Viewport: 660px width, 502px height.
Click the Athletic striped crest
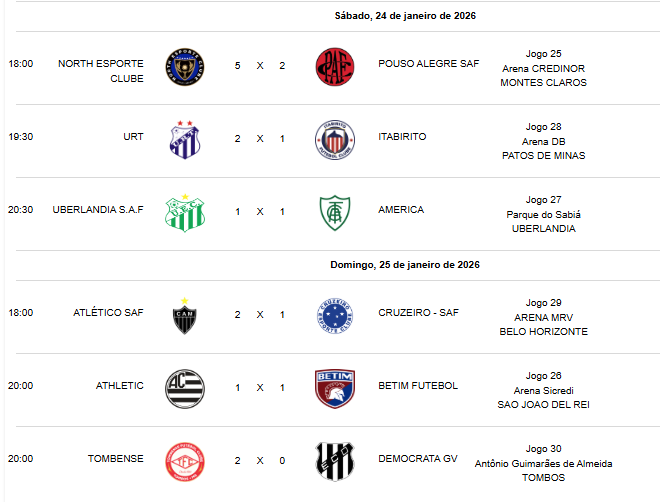(185, 387)
